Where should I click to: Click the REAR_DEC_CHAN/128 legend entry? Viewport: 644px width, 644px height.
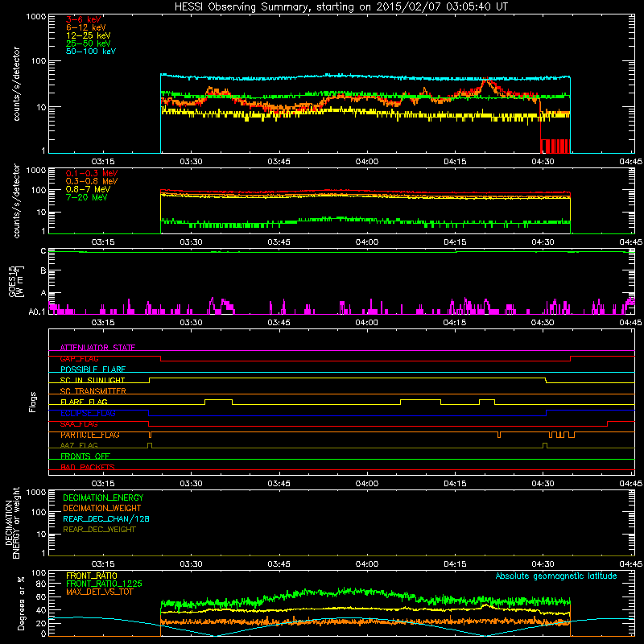tap(106, 518)
